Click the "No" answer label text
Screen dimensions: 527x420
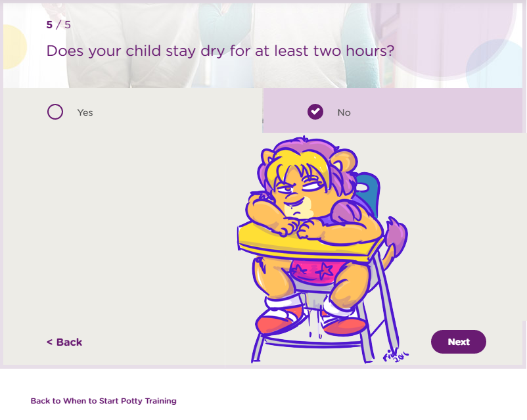click(x=344, y=112)
